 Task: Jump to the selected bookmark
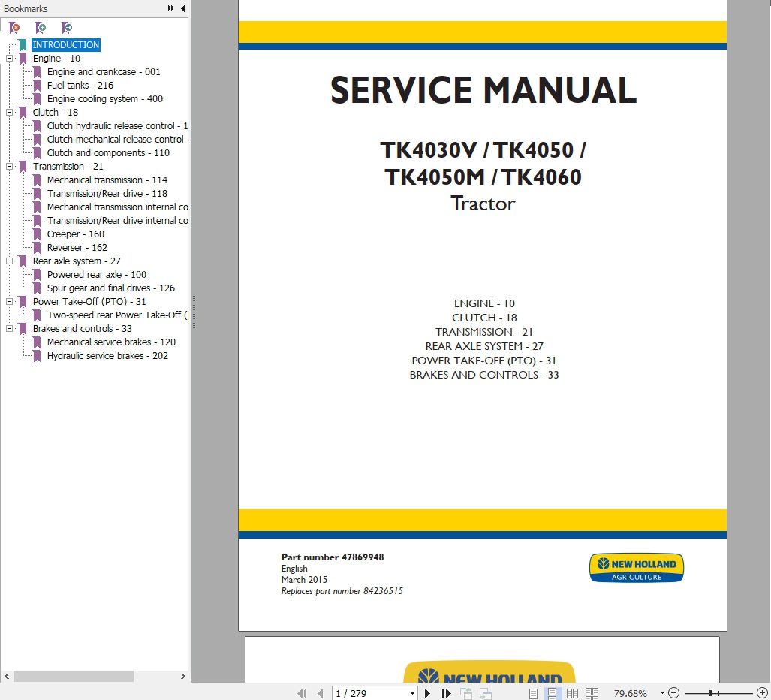[67, 27]
